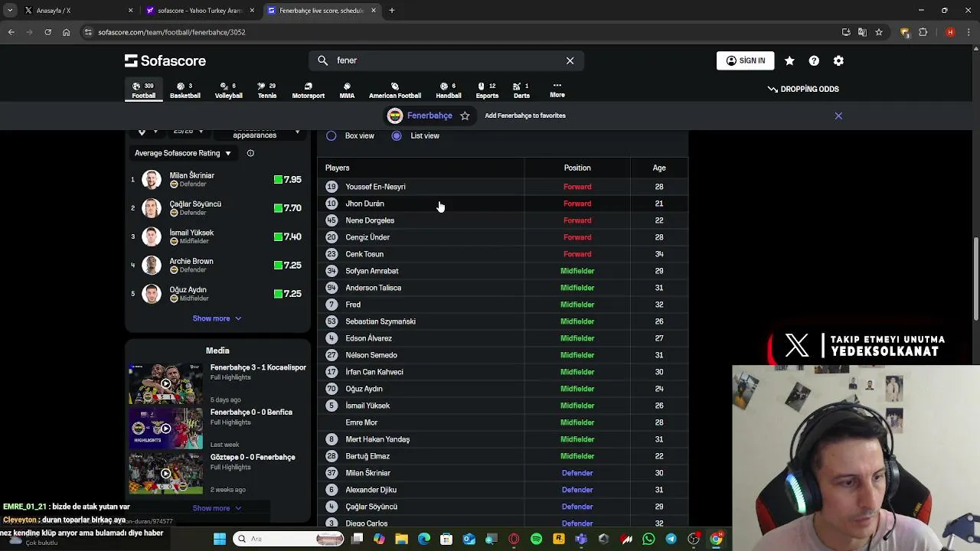The width and height of the screenshot is (980, 551).
Task: Click Windows taskbar search box
Action: pyautogui.click(x=288, y=539)
